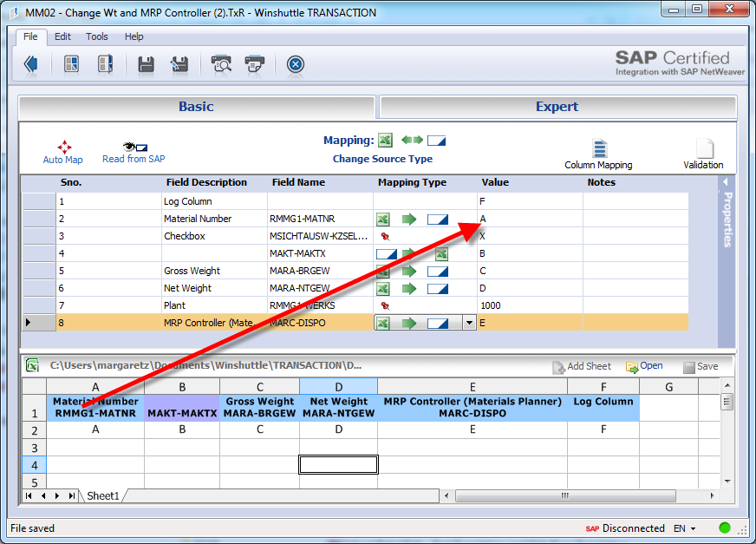Click the SAP screen icon in Material Number row
Image resolution: width=756 pixels, height=544 pixels.
tap(438, 220)
